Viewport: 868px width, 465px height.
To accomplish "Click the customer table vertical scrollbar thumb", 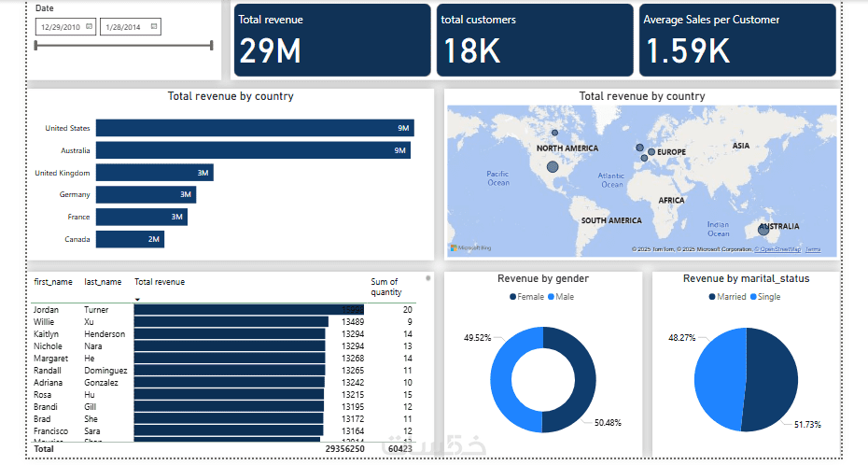I will [x=427, y=278].
